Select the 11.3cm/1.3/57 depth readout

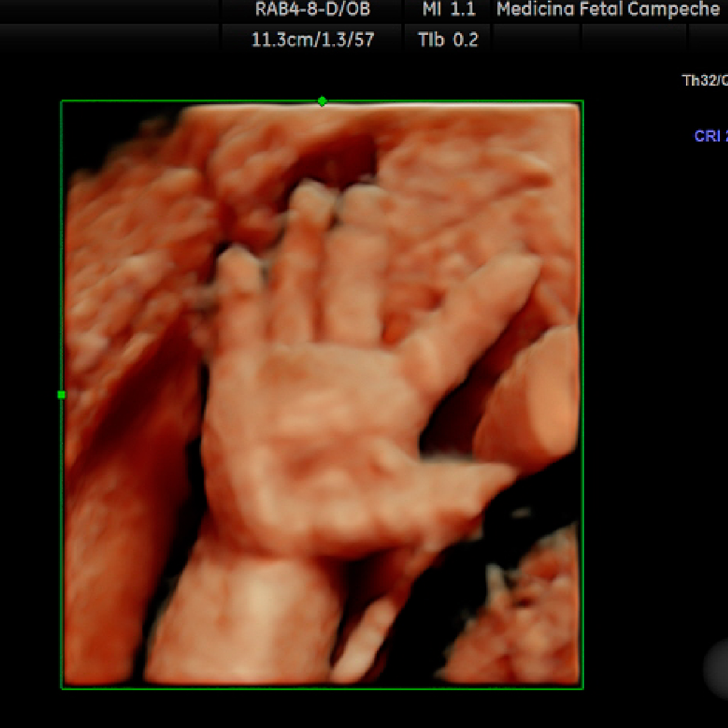pyautogui.click(x=313, y=40)
